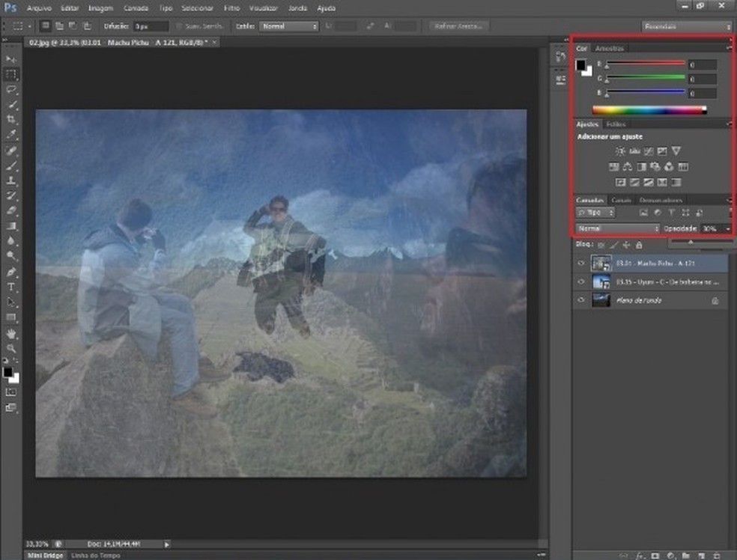Open the Imagem menu
The width and height of the screenshot is (737, 560).
pos(100,8)
